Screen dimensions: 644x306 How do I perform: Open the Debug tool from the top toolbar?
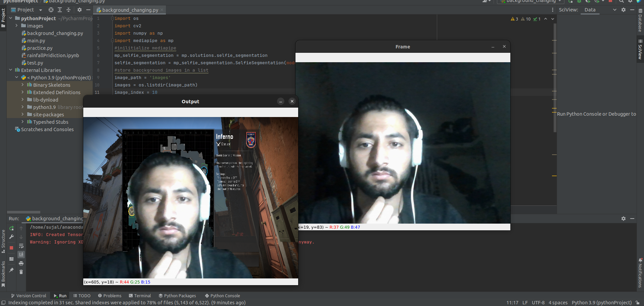point(580,2)
